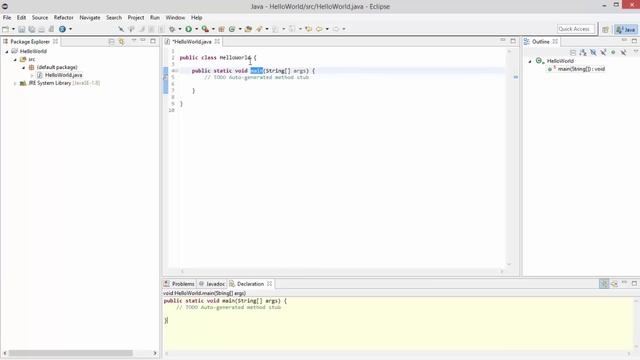Image resolution: width=640 pixels, height=360 pixels.
Task: Toggle Sort alphabetically in Outline
Action: coord(583,52)
